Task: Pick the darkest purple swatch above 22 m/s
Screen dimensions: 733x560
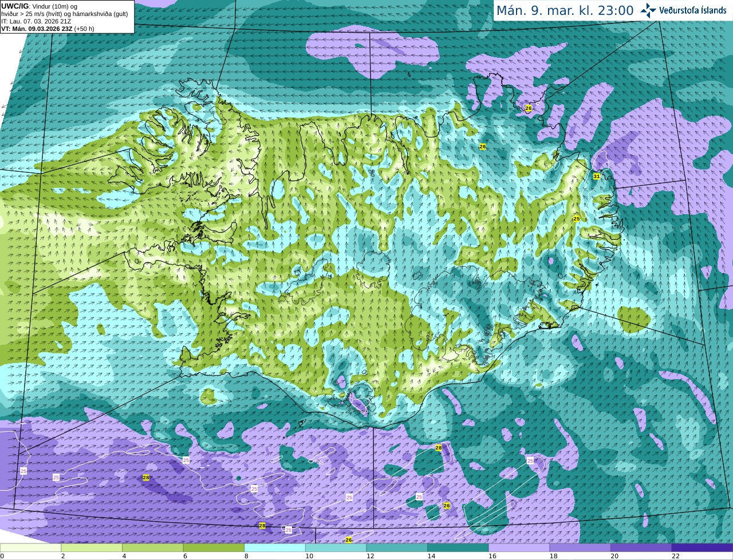Action: (702, 547)
